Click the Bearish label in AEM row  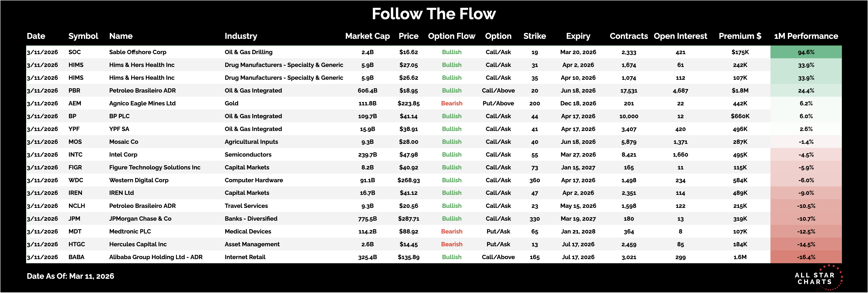[452, 103]
